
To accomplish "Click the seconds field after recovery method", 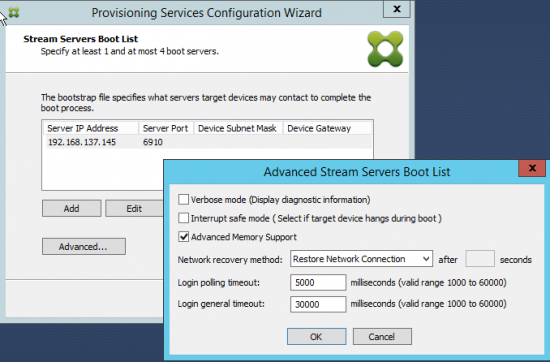I will 480,259.
